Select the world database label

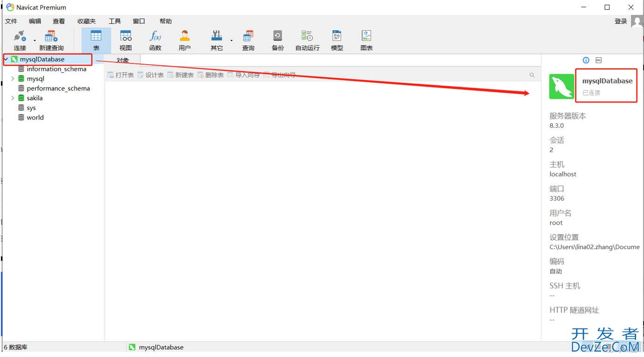pyautogui.click(x=35, y=118)
